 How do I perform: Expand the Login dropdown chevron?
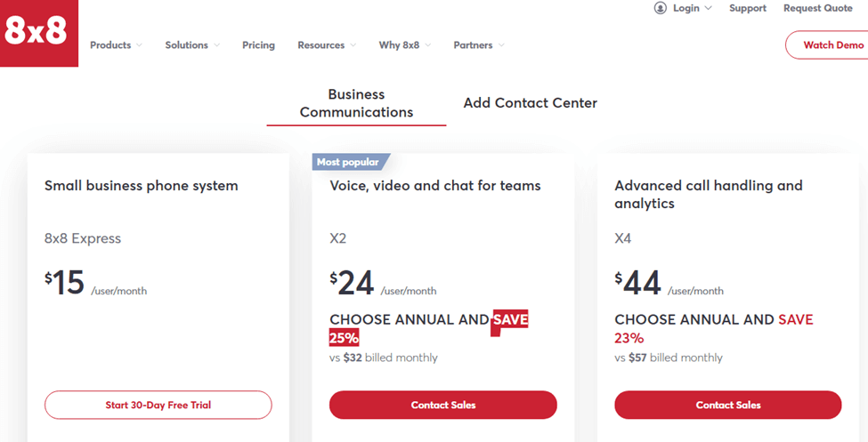point(708,8)
